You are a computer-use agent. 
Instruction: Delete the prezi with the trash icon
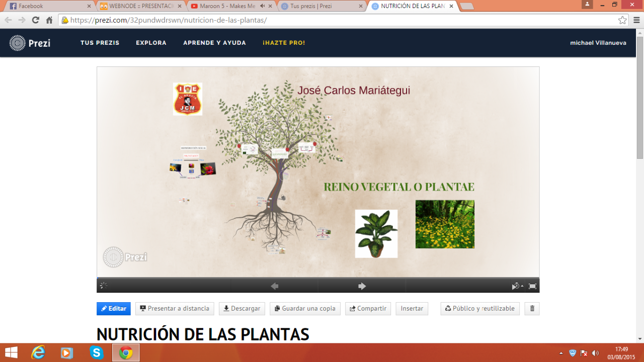point(532,309)
